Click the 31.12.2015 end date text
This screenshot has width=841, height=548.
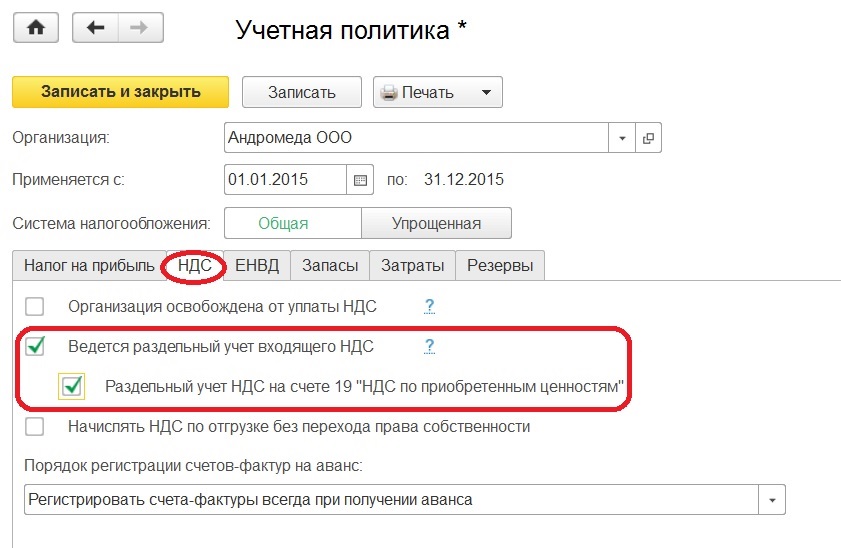(x=464, y=179)
